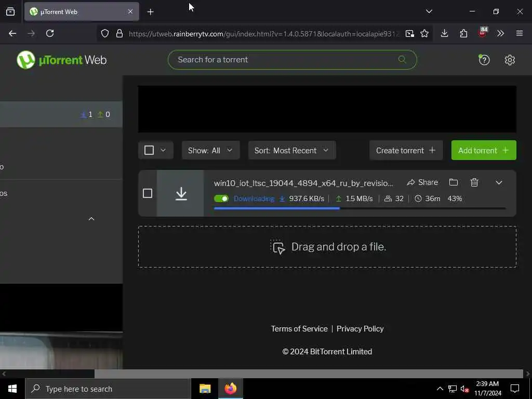Click the Search for a torrent field
The height and width of the screenshot is (399, 532).
292,60
